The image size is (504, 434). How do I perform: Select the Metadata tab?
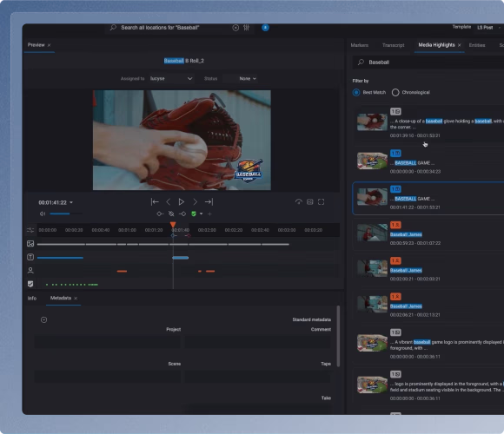tap(61, 298)
